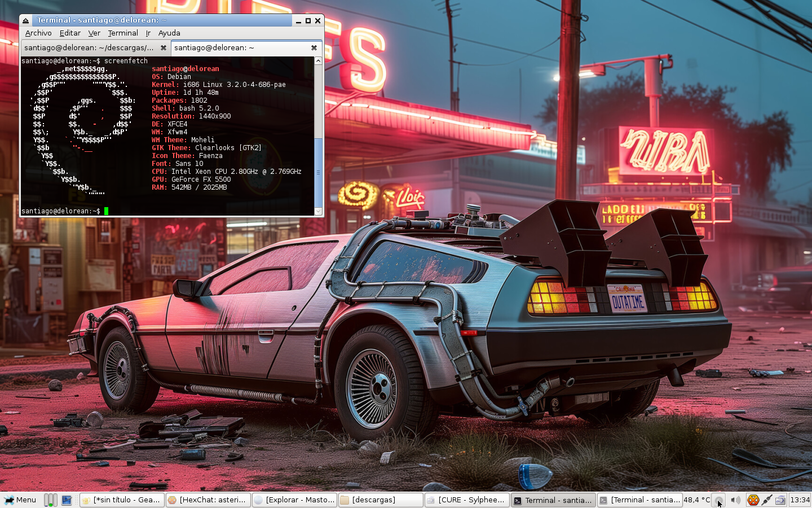Click the active Terminal taskbar button
The image size is (812, 508).
553,500
